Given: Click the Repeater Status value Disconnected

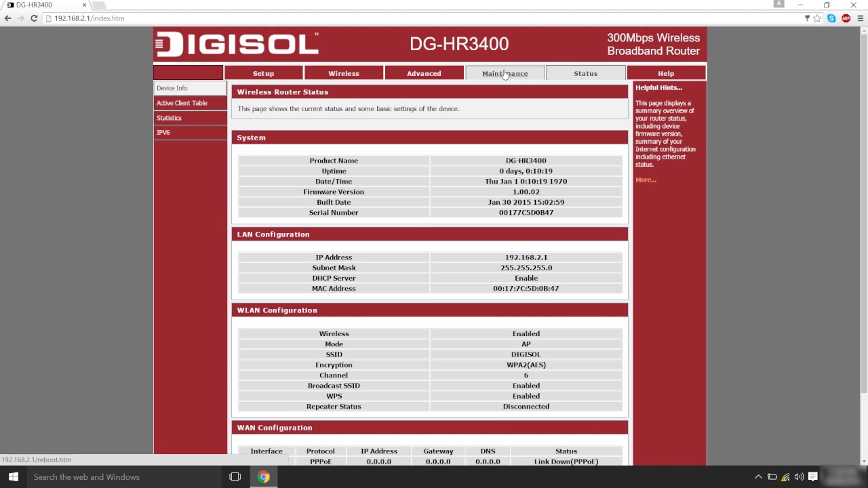Looking at the screenshot, I should pyautogui.click(x=526, y=407).
